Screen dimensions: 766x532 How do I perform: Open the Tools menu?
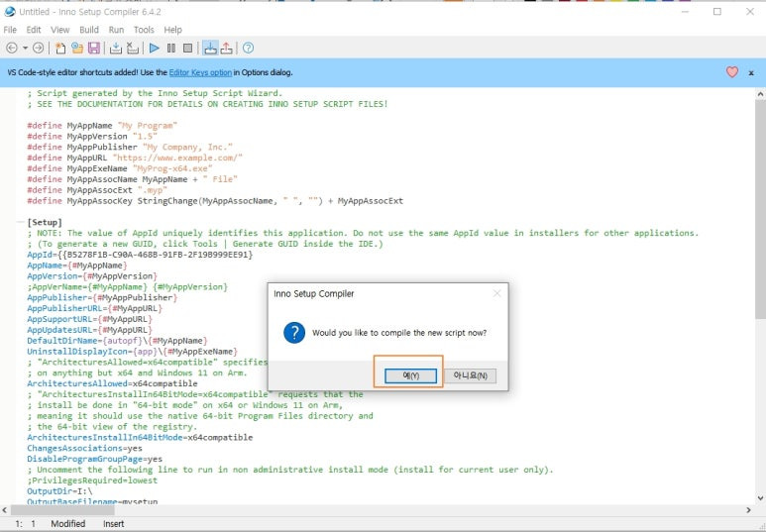click(x=144, y=30)
